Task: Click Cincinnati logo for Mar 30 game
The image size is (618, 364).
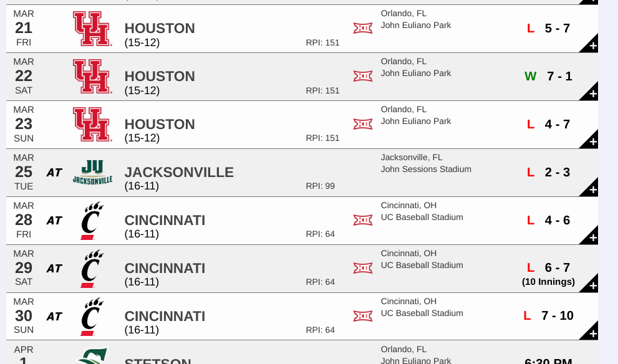Action: pos(92,317)
